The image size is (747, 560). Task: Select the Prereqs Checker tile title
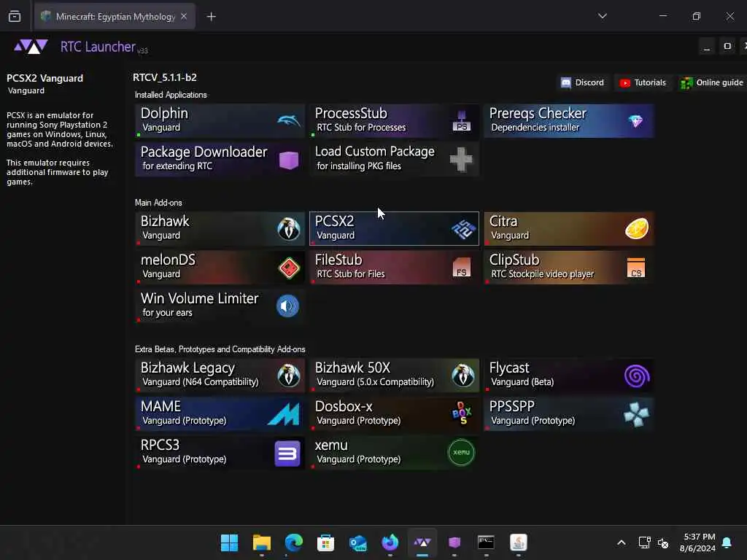538,113
